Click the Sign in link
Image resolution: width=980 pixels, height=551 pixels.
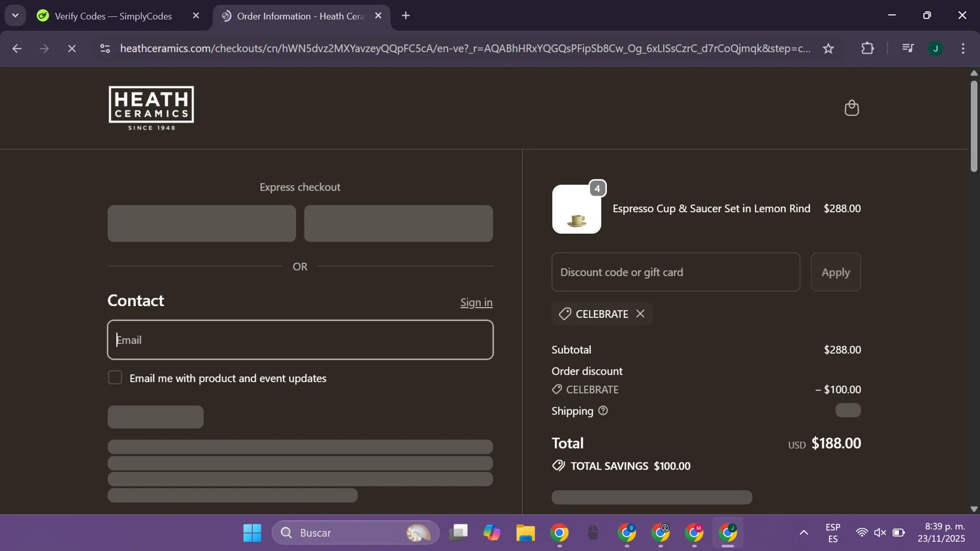point(476,302)
